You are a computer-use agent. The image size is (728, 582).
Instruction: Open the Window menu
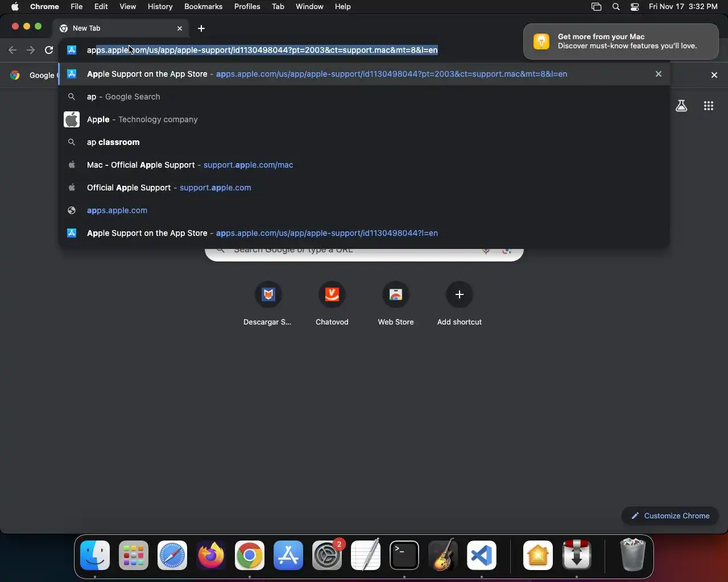pyautogui.click(x=309, y=6)
